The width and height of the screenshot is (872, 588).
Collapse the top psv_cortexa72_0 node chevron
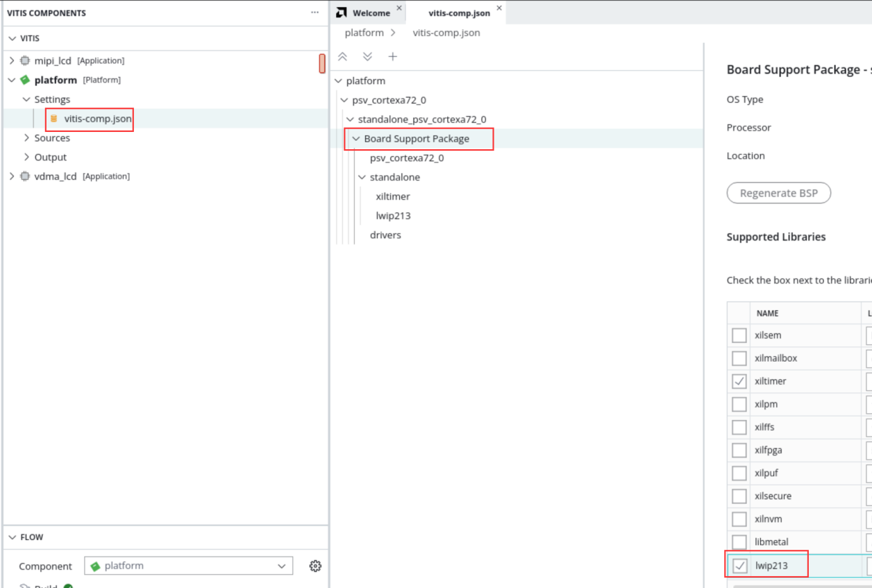[x=344, y=100]
